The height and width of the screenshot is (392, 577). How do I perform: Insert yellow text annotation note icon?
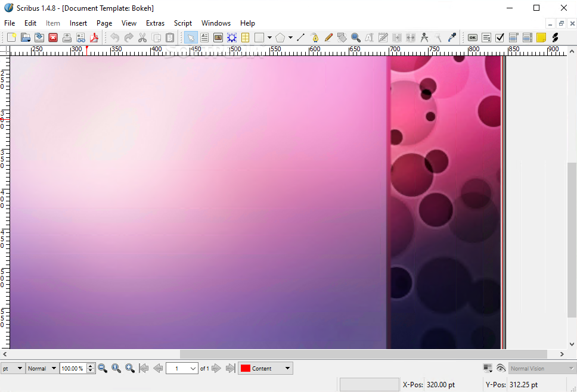(x=541, y=38)
